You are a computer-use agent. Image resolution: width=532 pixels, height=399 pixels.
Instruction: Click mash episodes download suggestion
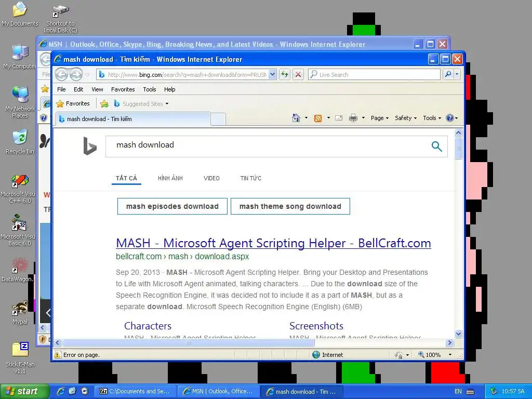172,206
